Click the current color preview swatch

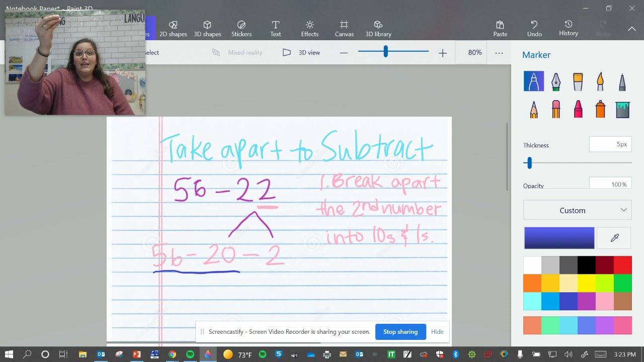tap(559, 238)
